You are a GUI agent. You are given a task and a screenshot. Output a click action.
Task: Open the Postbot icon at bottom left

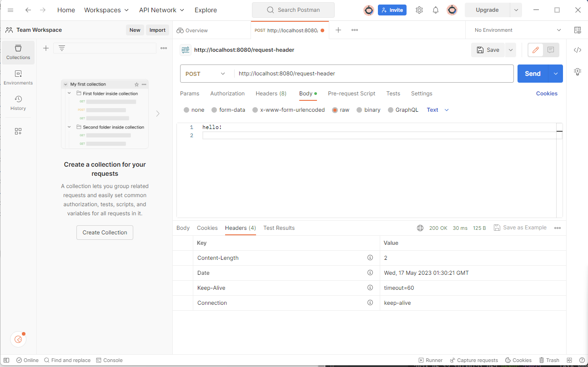[x=18, y=339]
